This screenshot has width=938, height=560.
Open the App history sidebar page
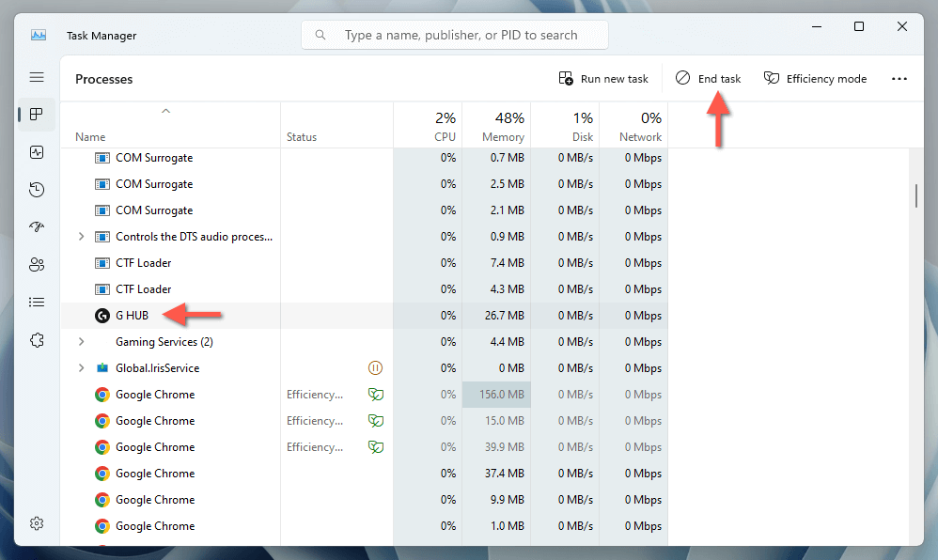pyautogui.click(x=37, y=190)
